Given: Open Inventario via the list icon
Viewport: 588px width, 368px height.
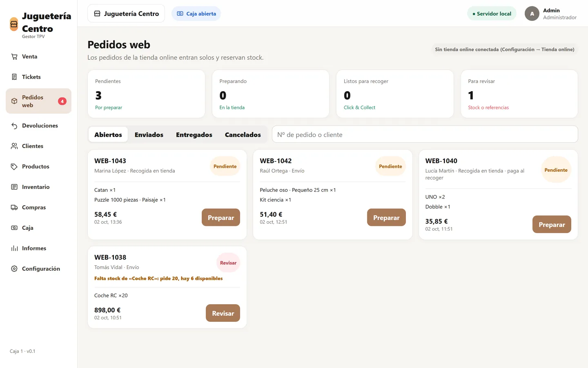Looking at the screenshot, I should click(x=14, y=187).
